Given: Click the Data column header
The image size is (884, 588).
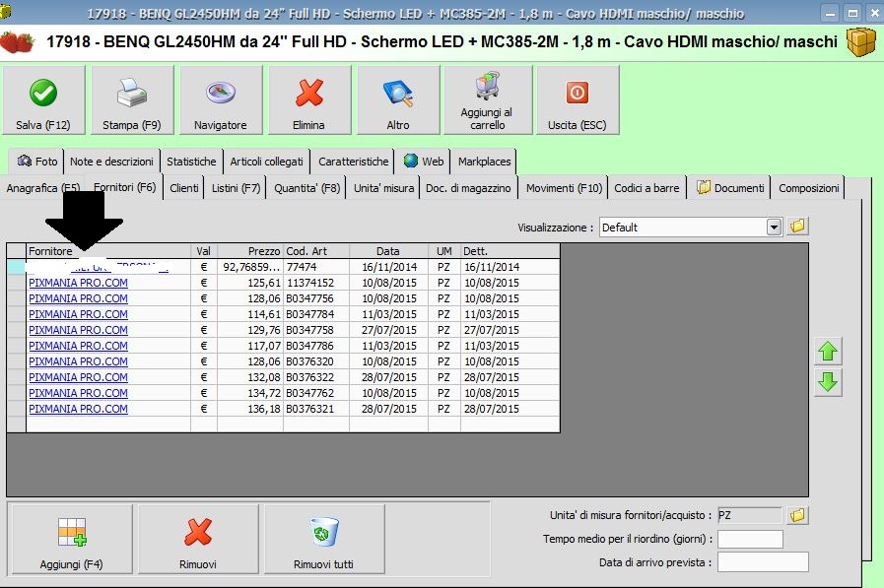Looking at the screenshot, I should [x=388, y=251].
